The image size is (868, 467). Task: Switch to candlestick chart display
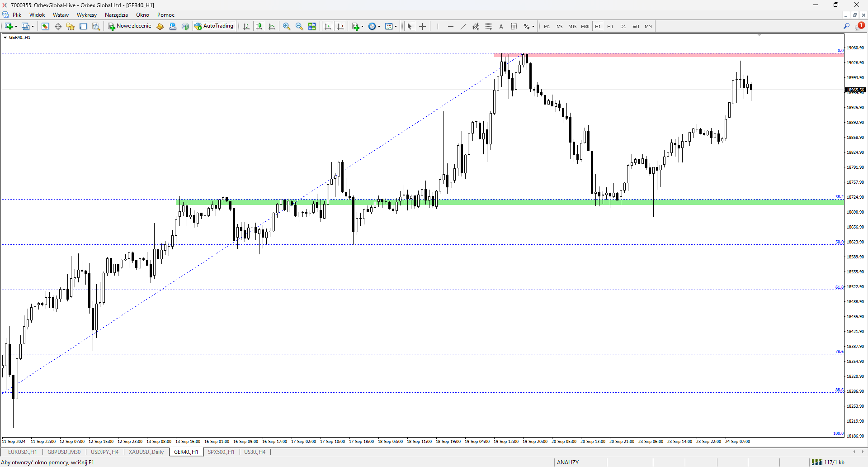tap(259, 26)
